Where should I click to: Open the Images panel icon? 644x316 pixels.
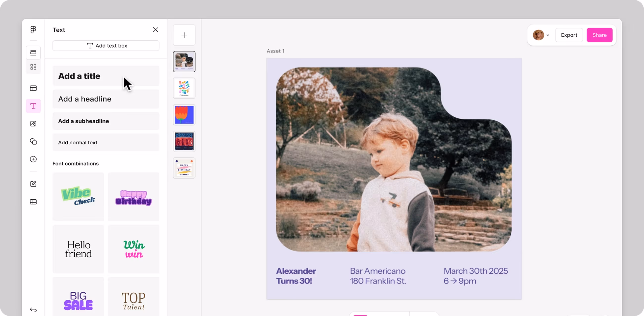(x=33, y=124)
